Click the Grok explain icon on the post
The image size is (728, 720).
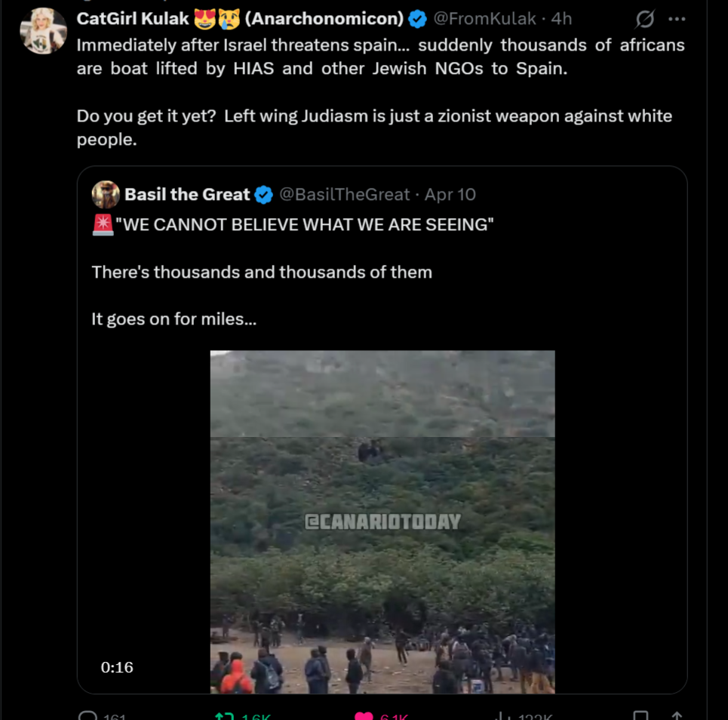coord(645,19)
